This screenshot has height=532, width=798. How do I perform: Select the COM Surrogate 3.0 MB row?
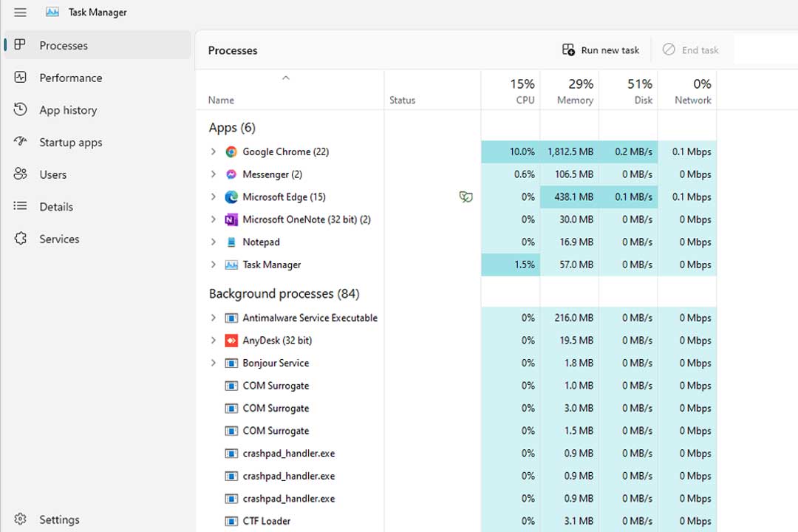[456, 408]
